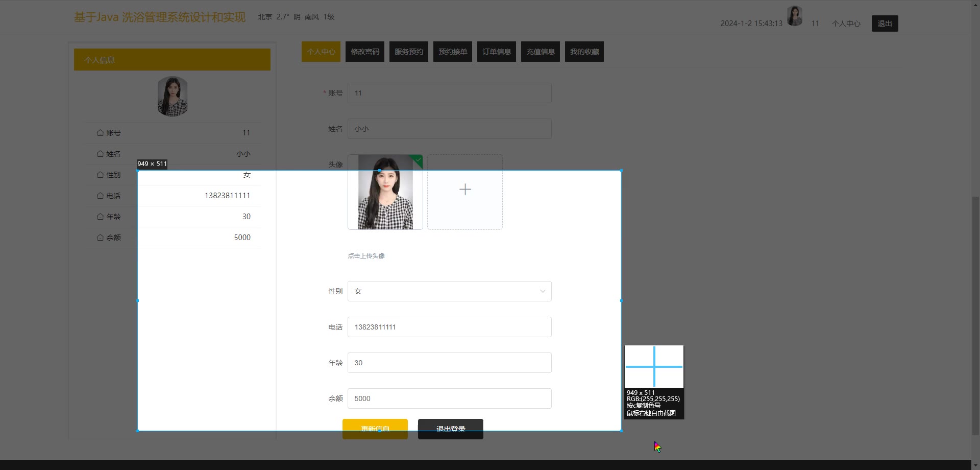Click the 退出 button in header
This screenshot has width=980, height=470.
tap(885, 24)
